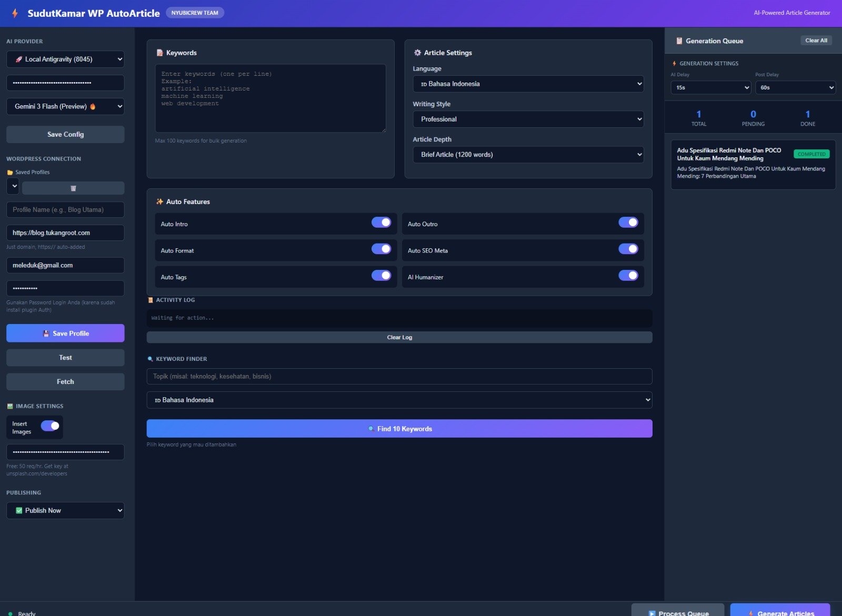842x616 pixels.
Task: Click the Article Settings gear icon
Action: coord(417,53)
